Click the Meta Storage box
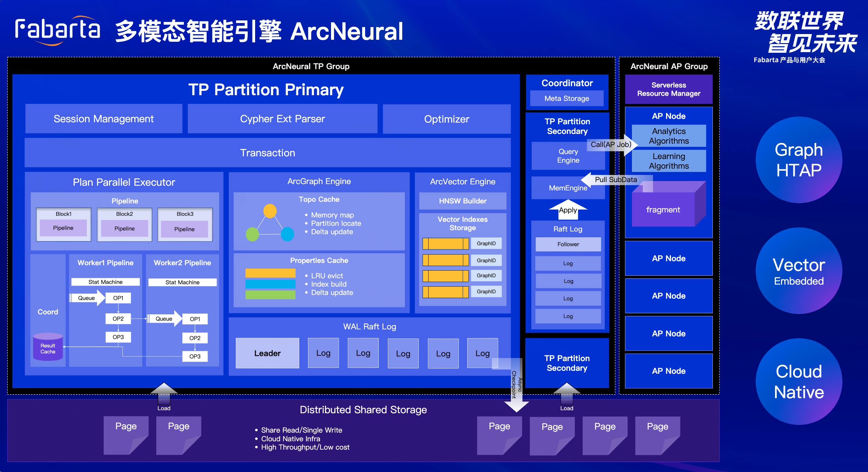Viewport: 868px width, 472px height. pos(567,98)
